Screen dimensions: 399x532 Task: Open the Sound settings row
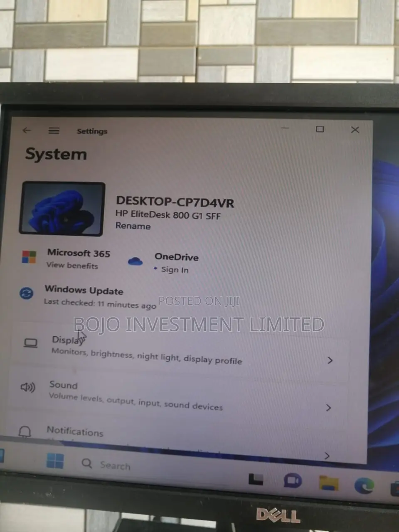pos(179,397)
